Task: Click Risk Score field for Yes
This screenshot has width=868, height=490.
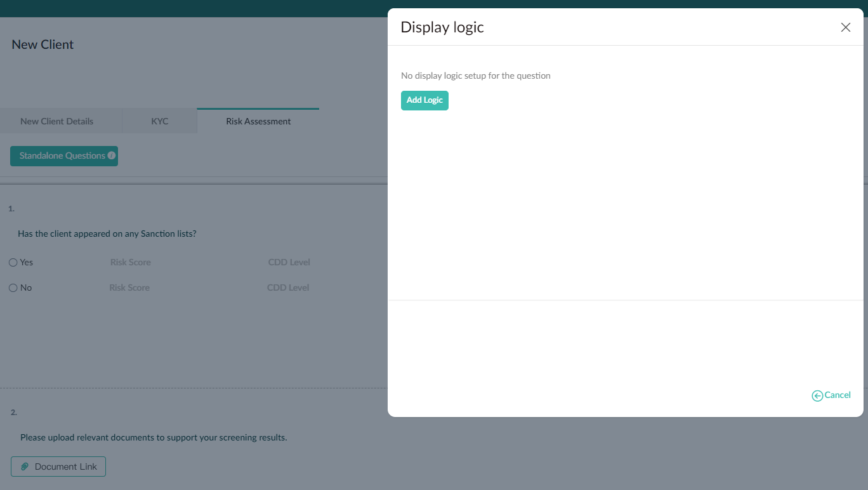Action: (x=131, y=262)
